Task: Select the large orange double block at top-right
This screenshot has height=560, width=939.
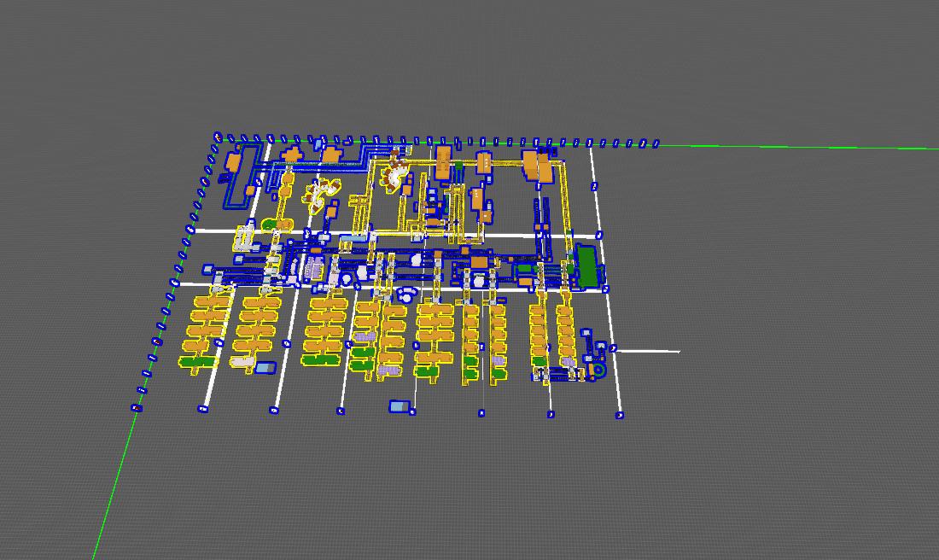Action: pyautogui.click(x=538, y=166)
